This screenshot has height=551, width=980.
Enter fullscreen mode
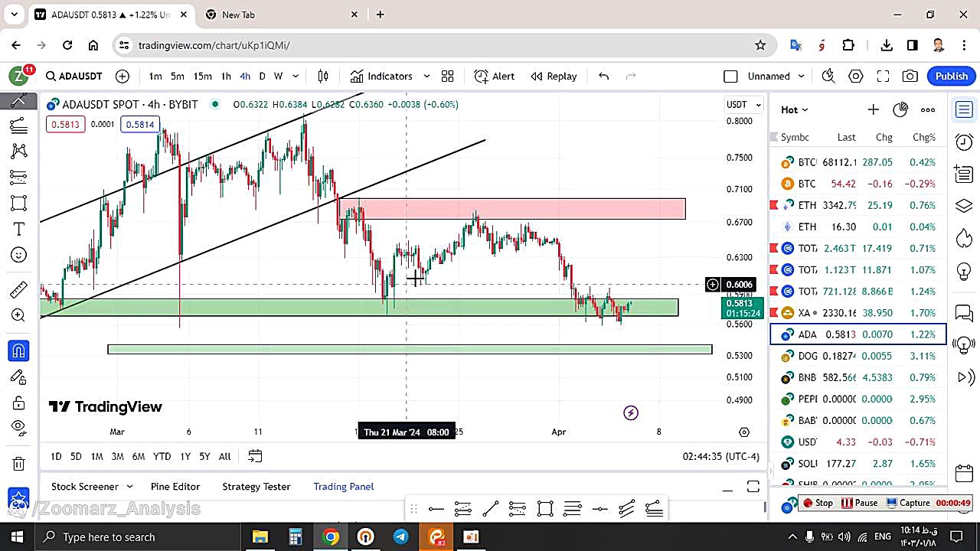pos(883,76)
